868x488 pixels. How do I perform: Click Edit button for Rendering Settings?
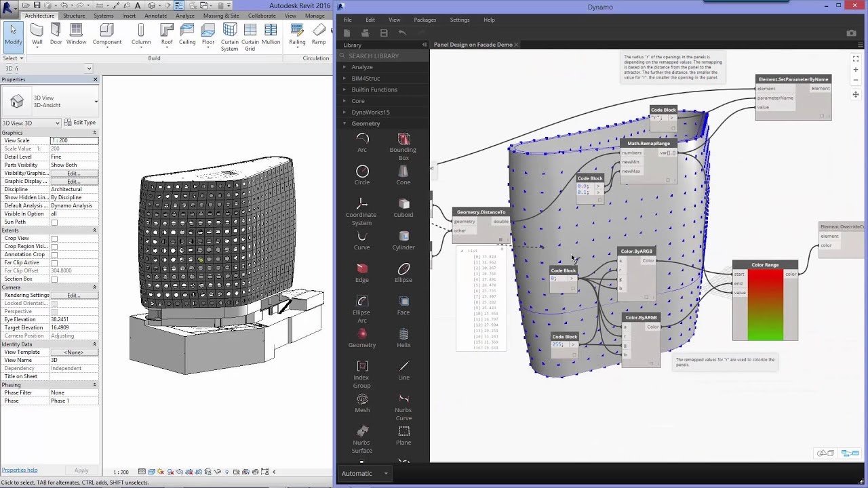click(x=73, y=296)
